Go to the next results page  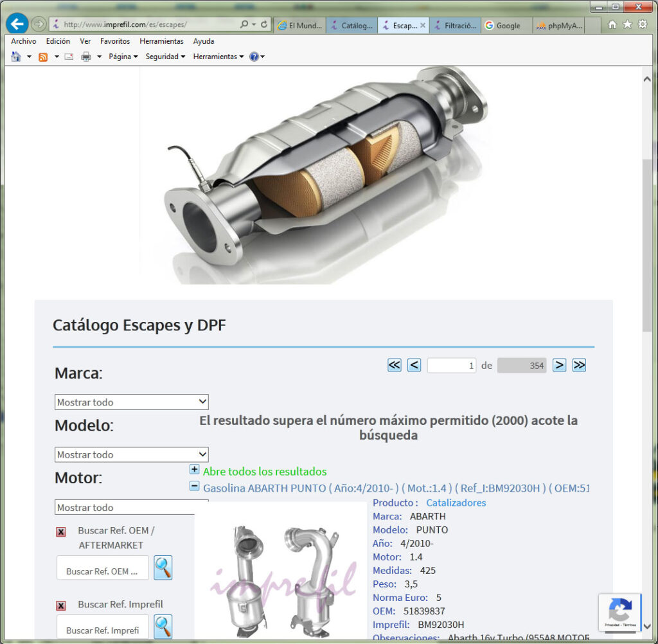(x=560, y=365)
